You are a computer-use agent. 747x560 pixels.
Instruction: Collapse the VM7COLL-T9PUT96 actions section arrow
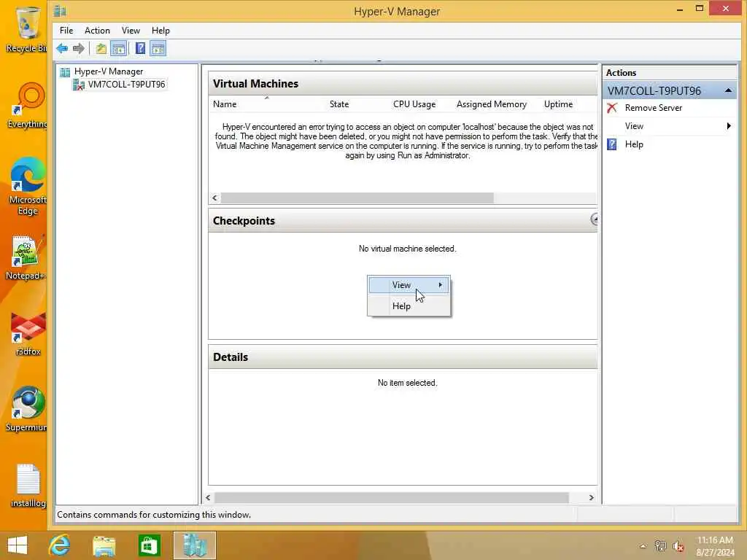click(x=728, y=90)
